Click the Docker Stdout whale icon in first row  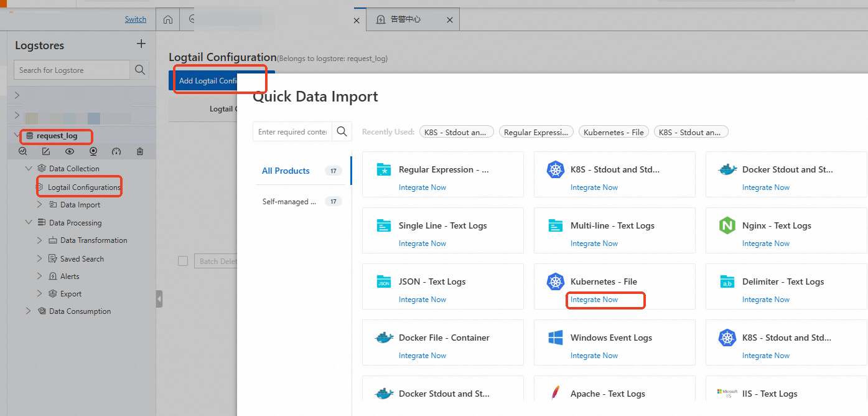pos(727,169)
